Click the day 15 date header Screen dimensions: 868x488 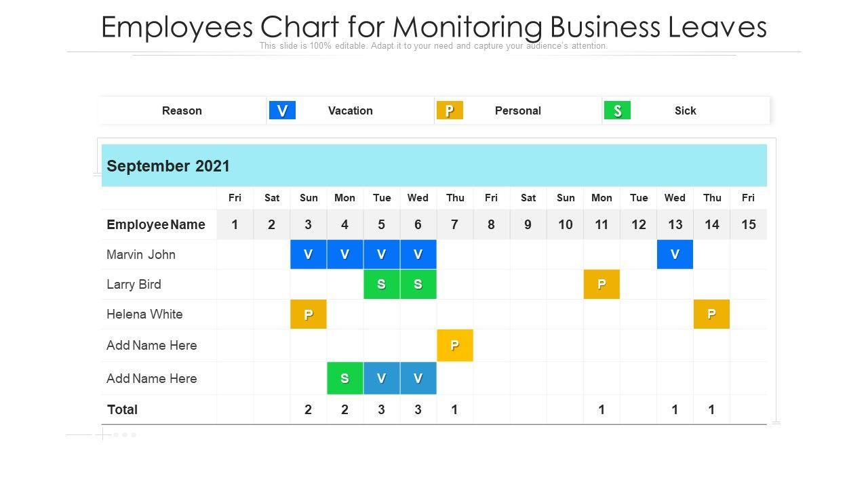[748, 224]
